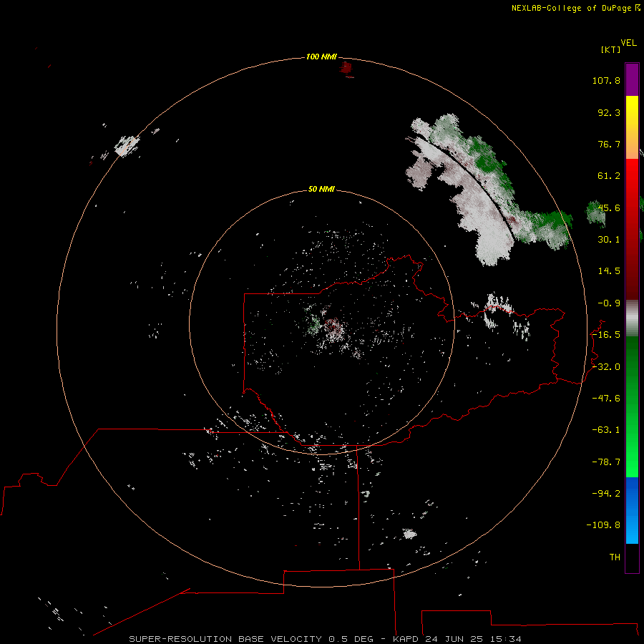Click the NEXLAB-College of DuPage watermark text
644x644 pixels.
tap(571, 8)
